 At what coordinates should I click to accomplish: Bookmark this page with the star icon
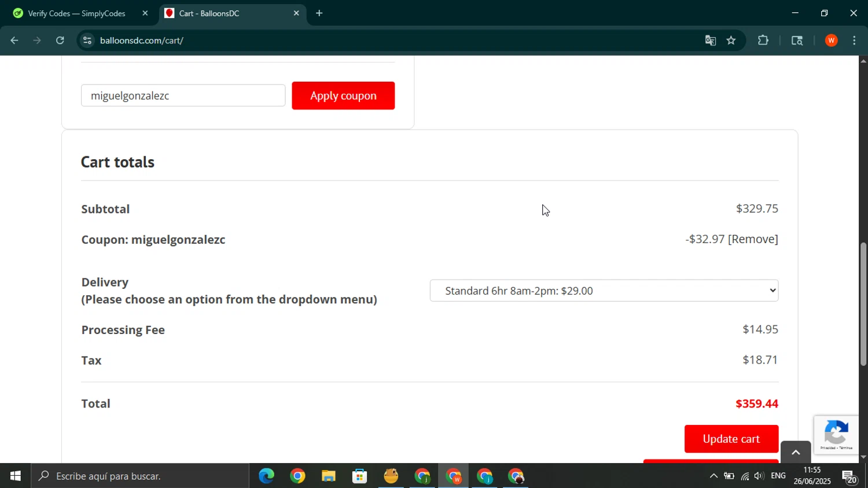731,41
